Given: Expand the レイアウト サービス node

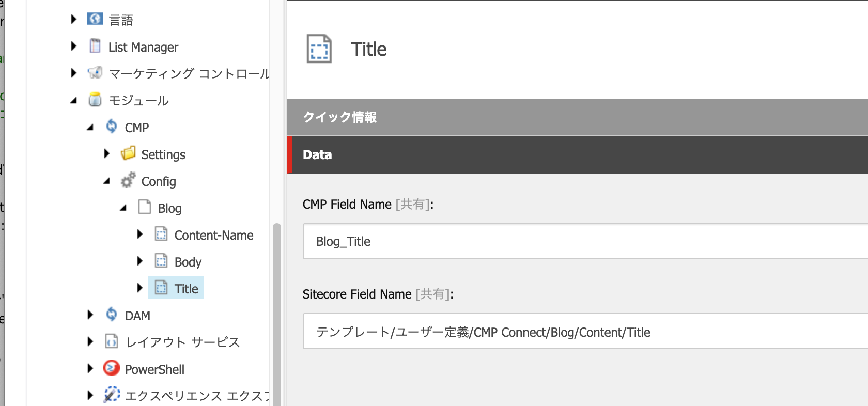Looking at the screenshot, I should click(x=90, y=341).
